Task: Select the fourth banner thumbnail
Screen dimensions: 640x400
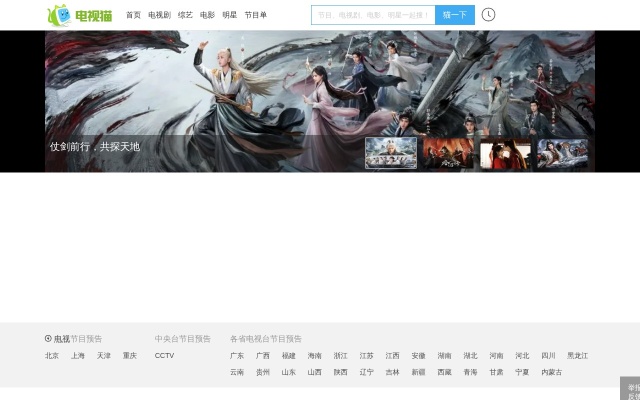Action: (x=562, y=153)
